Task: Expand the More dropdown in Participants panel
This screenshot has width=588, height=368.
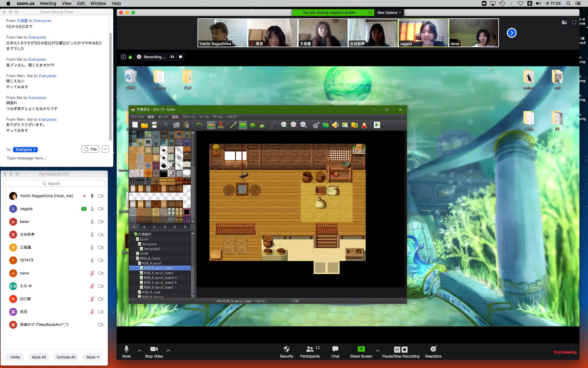Action: 92,357
